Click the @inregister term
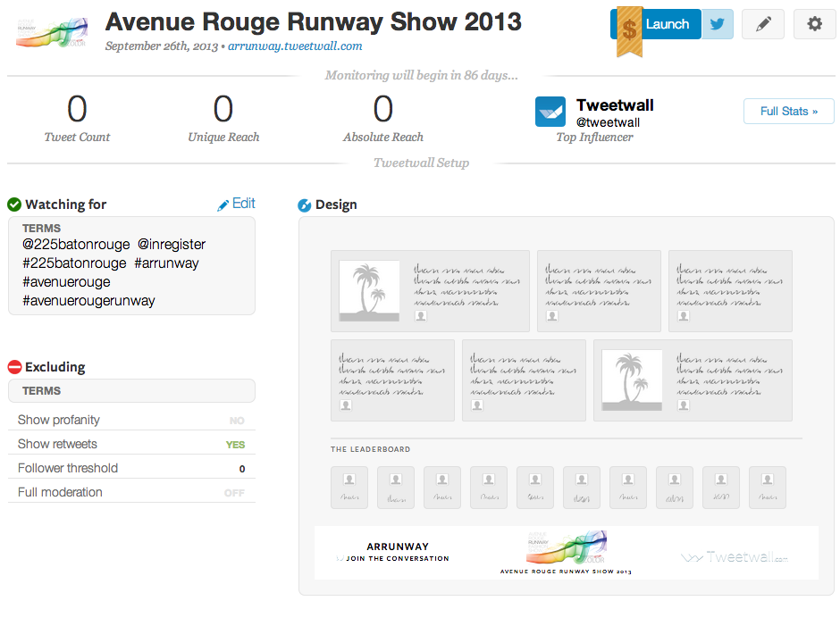This screenshot has width=840, height=626. (x=172, y=244)
